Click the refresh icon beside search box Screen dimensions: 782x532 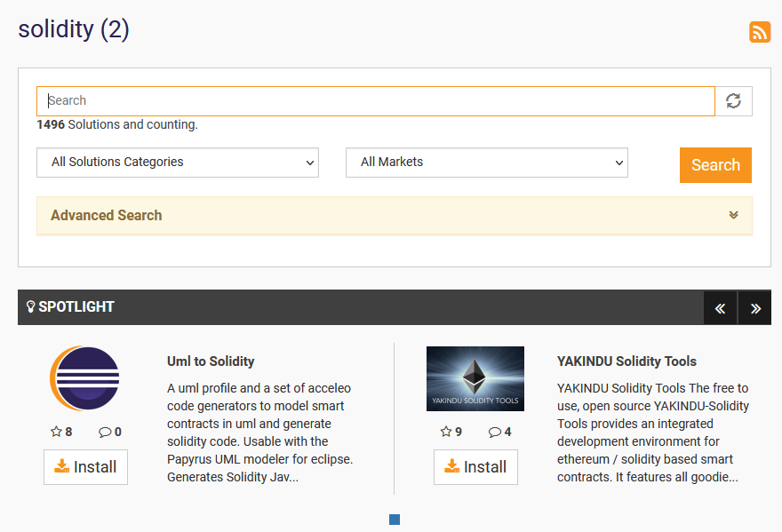click(x=733, y=101)
